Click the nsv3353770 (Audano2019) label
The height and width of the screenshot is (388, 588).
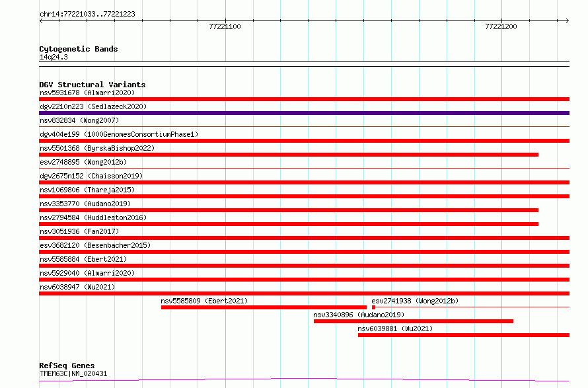pyautogui.click(x=85, y=204)
